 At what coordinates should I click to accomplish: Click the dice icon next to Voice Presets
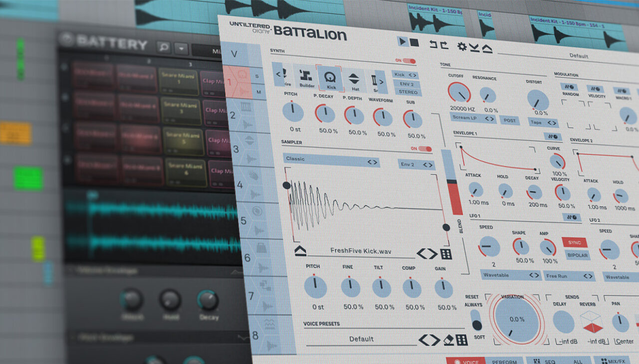coord(460,341)
